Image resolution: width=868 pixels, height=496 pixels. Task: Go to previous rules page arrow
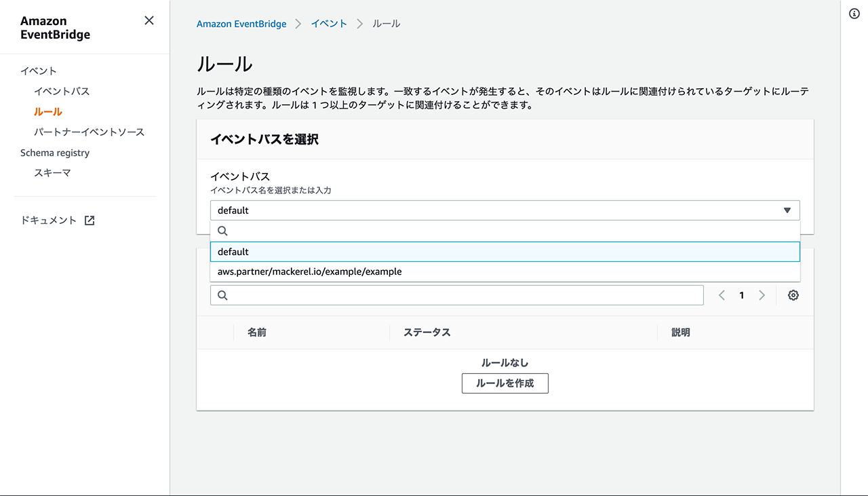pyautogui.click(x=722, y=295)
